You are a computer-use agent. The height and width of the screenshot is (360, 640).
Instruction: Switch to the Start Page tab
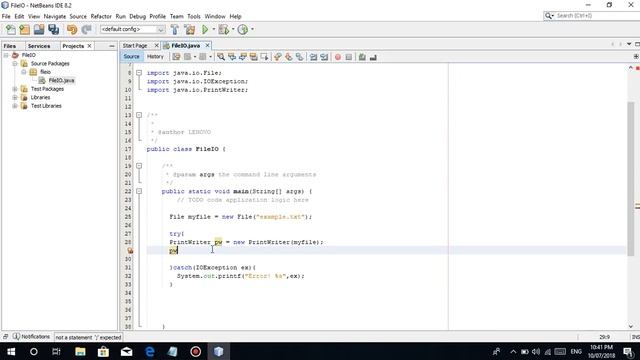[135, 46]
